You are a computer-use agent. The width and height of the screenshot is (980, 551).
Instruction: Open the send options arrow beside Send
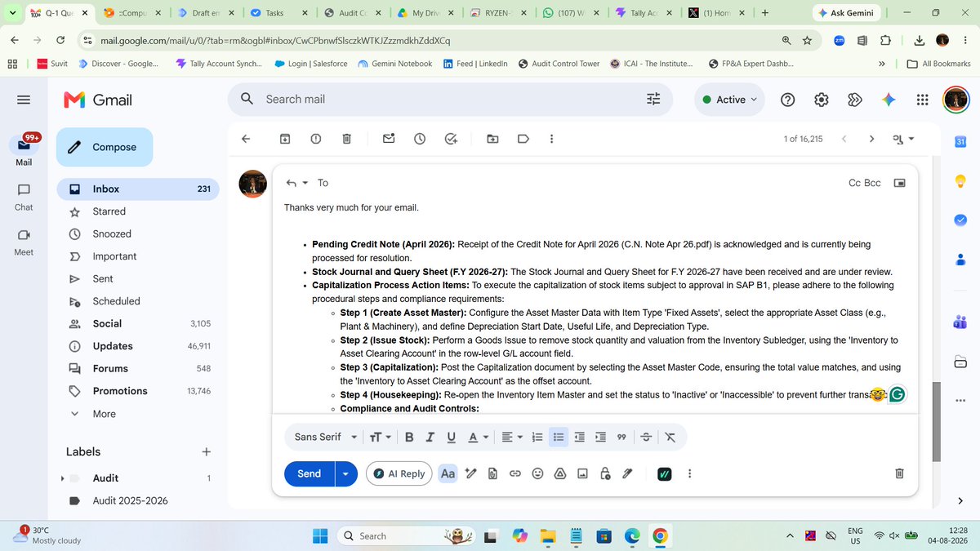pos(346,473)
